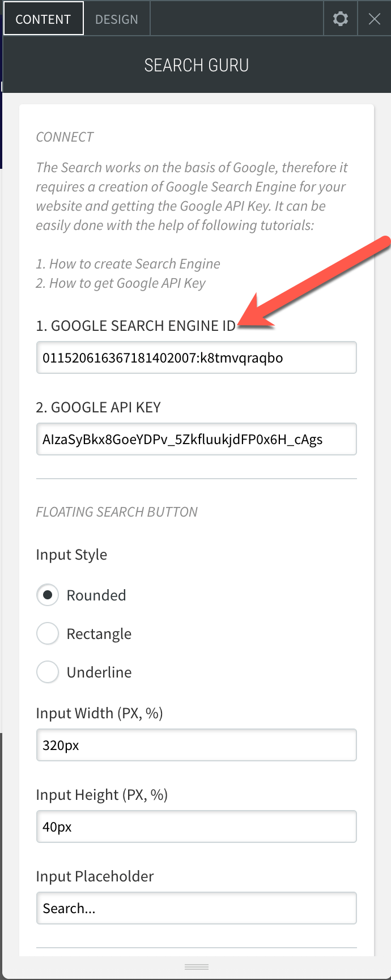Click the Google Search Engine ID field
This screenshot has height=980, width=391.
point(196,357)
